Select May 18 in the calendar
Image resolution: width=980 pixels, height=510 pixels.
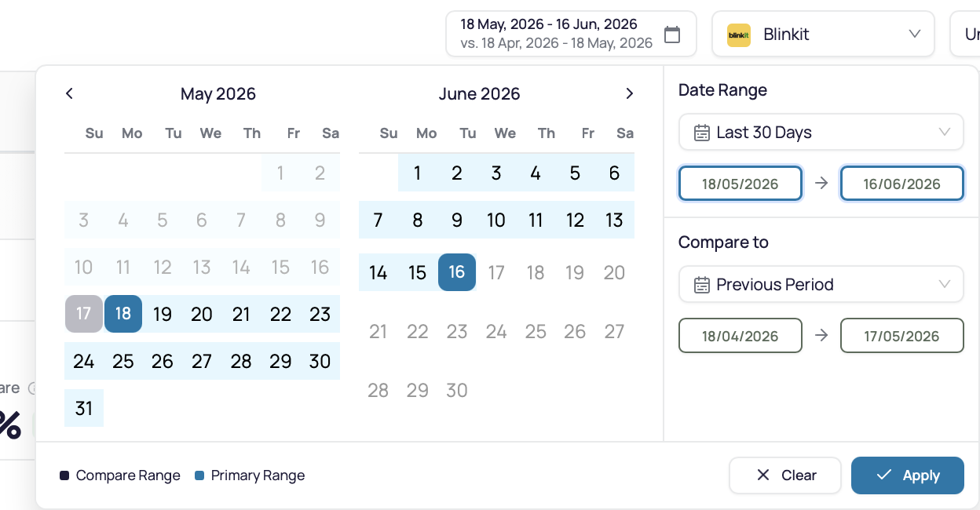[123, 314]
